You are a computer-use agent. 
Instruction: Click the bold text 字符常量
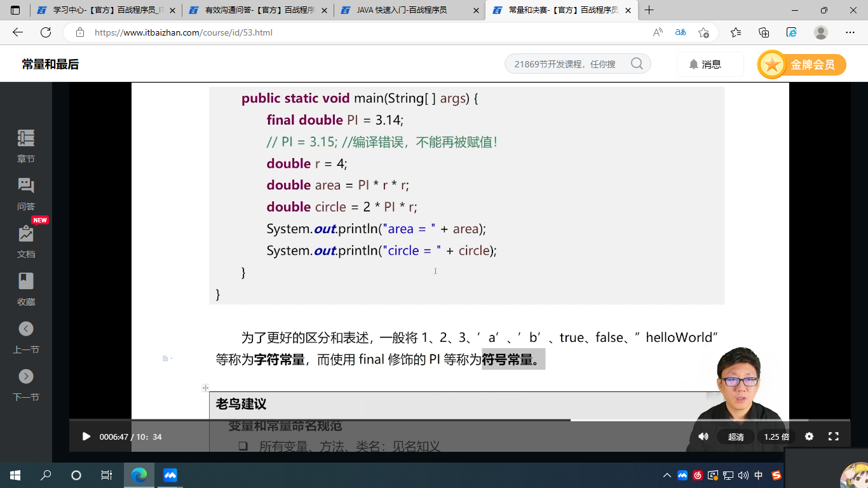(x=279, y=360)
